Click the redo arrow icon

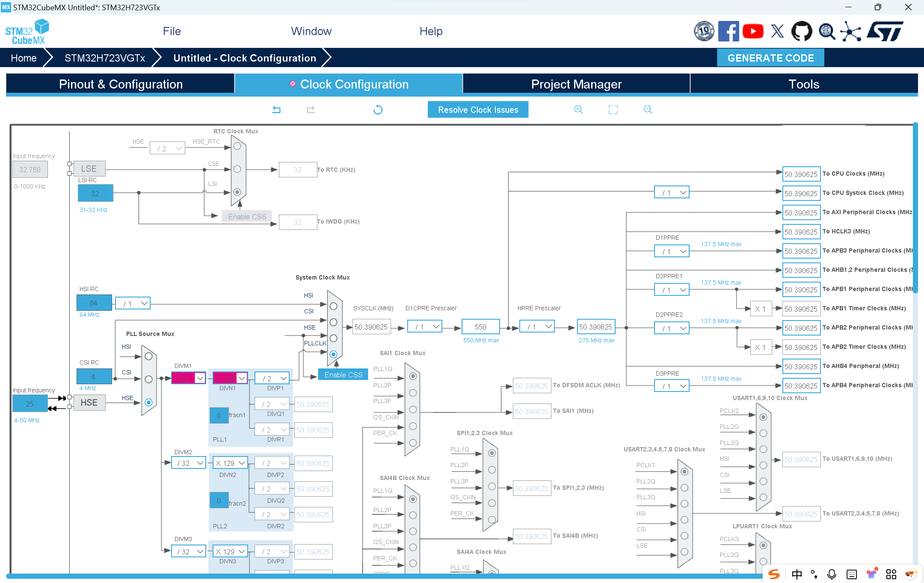tap(311, 110)
